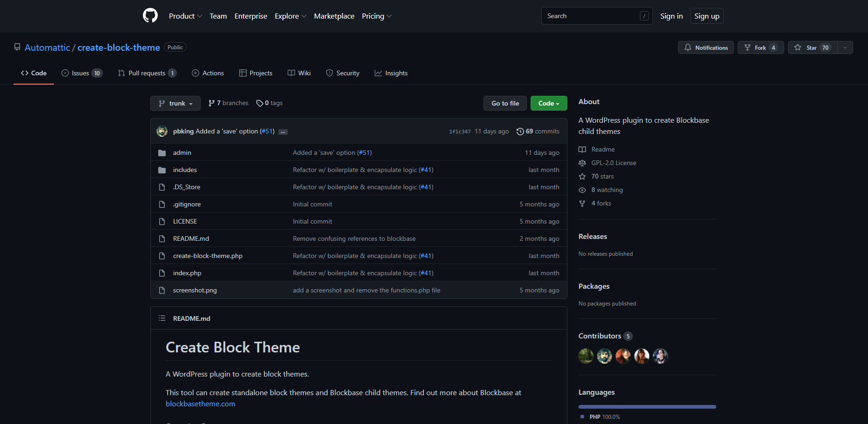This screenshot has width=868, height=424.
Task: Open the star lists dropdown arrow
Action: coord(845,47)
